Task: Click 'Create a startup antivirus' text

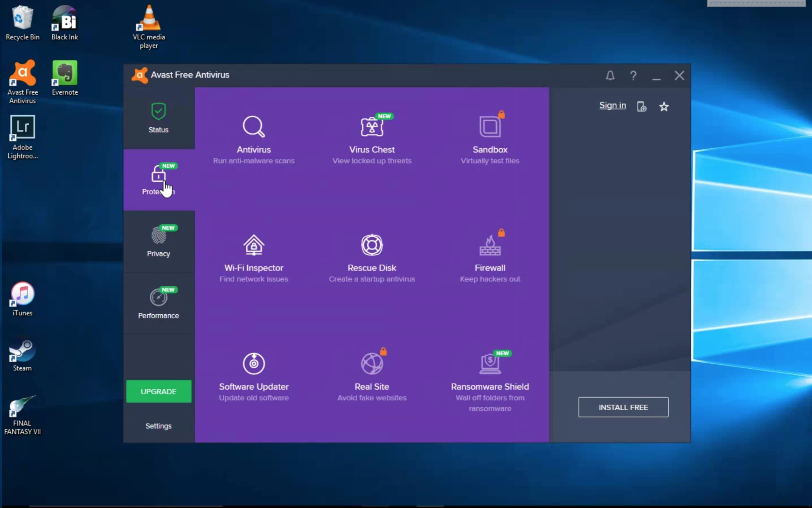Action: point(372,279)
